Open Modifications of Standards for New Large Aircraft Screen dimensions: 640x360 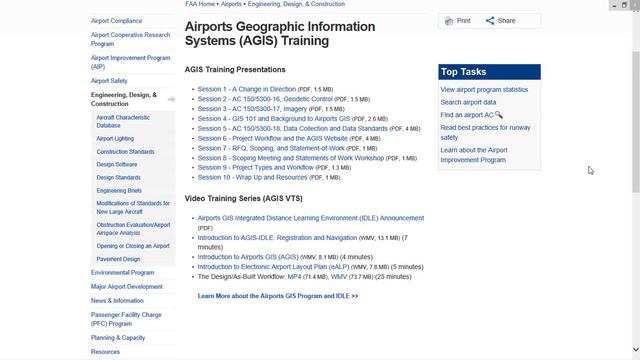pyautogui.click(x=133, y=207)
